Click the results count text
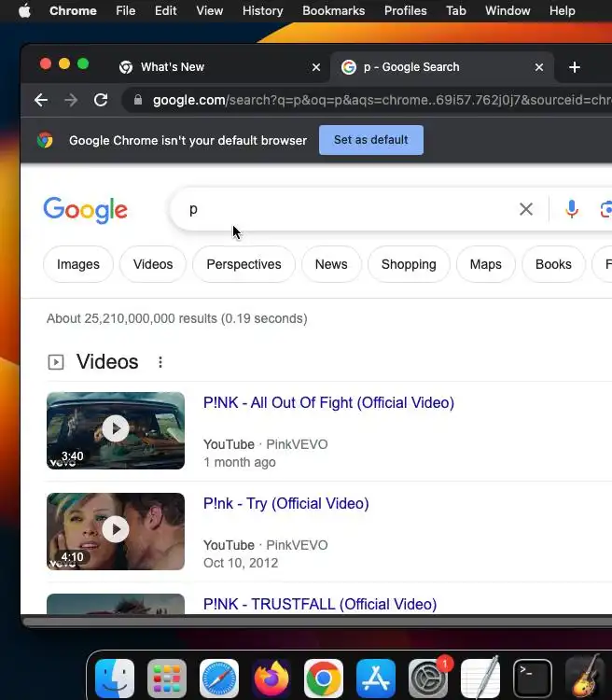612x700 pixels. tap(177, 319)
